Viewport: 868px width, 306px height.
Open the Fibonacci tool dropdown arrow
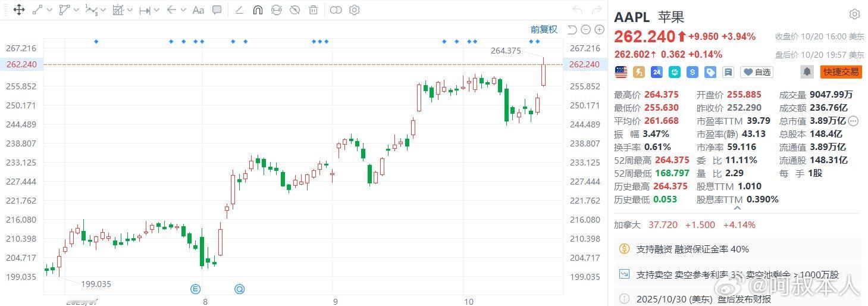pyautogui.click(x=130, y=10)
